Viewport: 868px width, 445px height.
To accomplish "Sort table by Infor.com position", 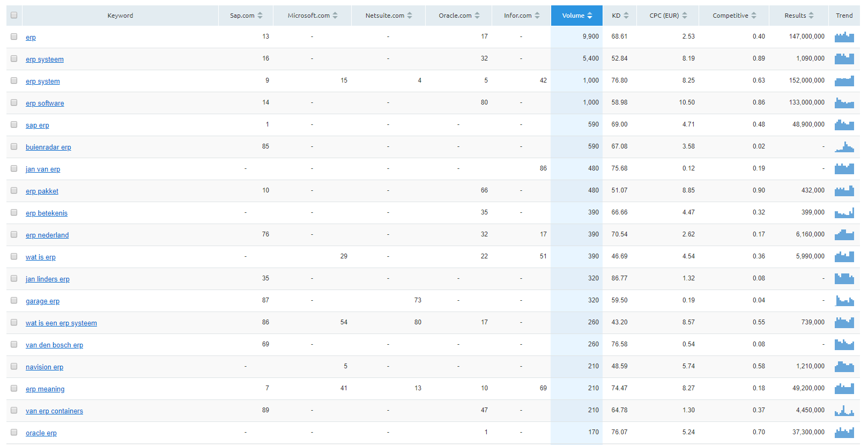I will (522, 16).
